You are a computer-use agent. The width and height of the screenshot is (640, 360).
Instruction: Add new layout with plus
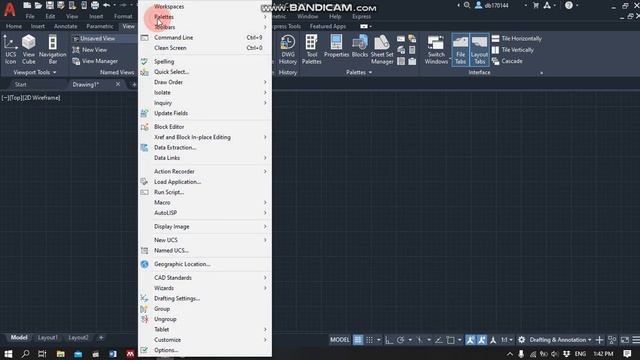pos(101,338)
